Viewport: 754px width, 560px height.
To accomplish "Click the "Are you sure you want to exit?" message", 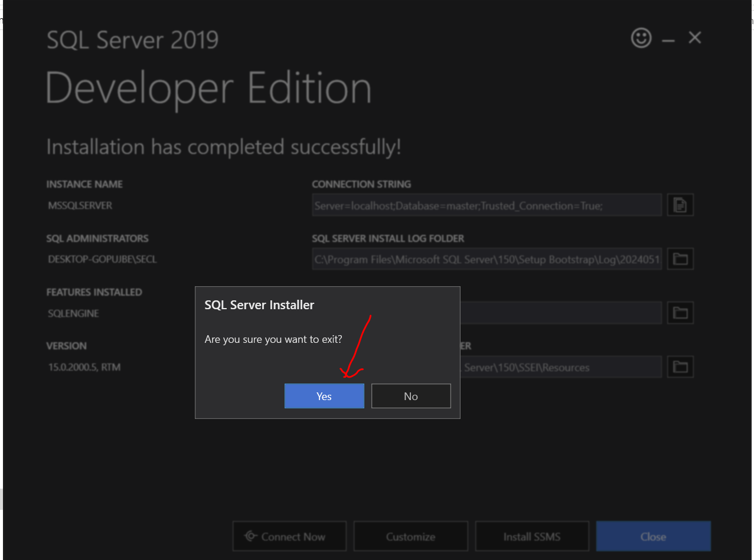I will pyautogui.click(x=273, y=340).
